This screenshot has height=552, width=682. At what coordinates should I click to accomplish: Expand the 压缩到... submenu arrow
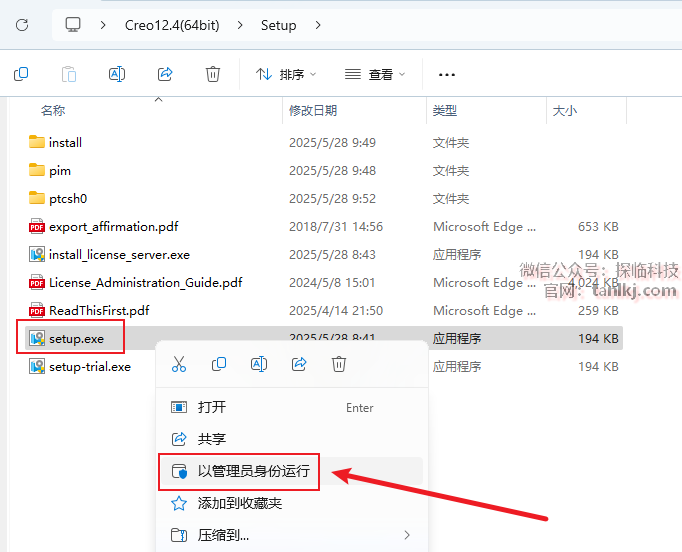pyautogui.click(x=407, y=535)
